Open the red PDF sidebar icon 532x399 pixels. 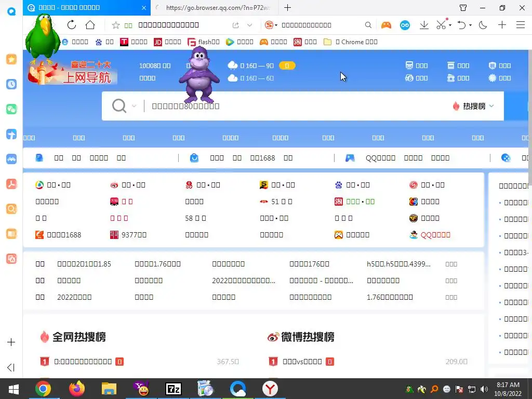11,184
